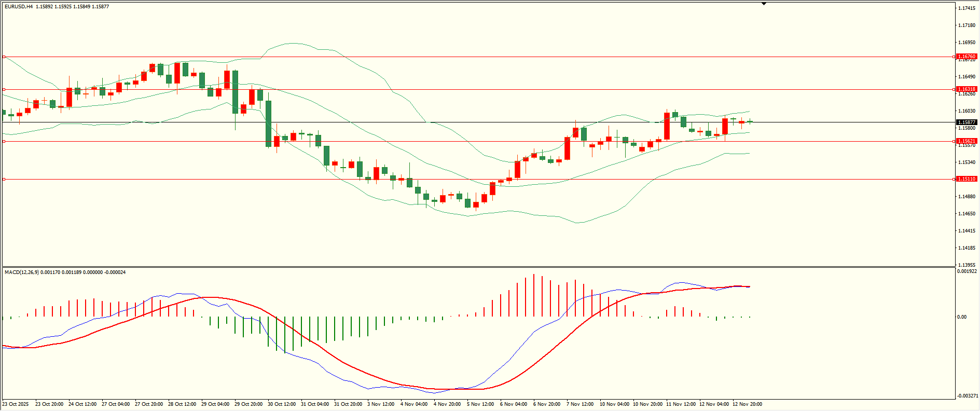
Task: Click the large green candle on 30 Oct
Action: (268, 124)
